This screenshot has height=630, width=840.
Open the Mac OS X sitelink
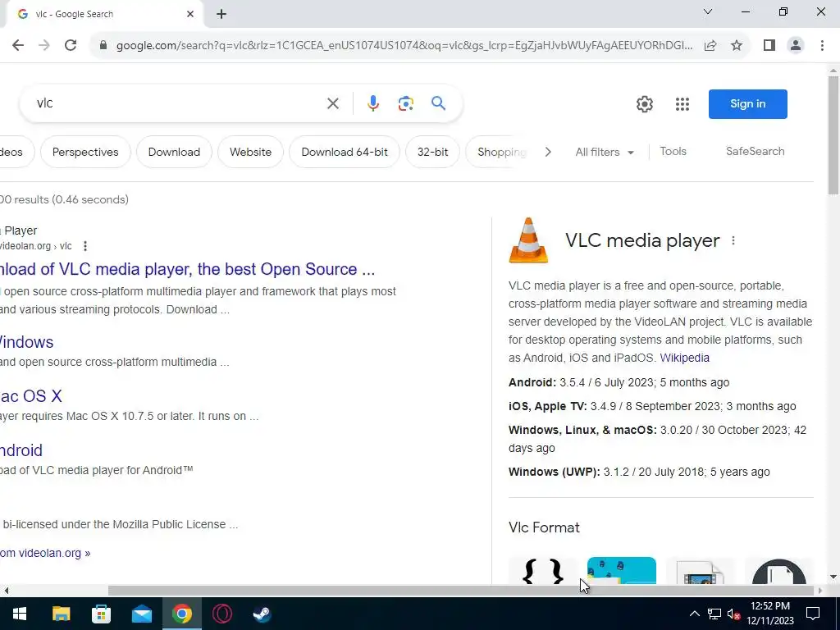31,396
